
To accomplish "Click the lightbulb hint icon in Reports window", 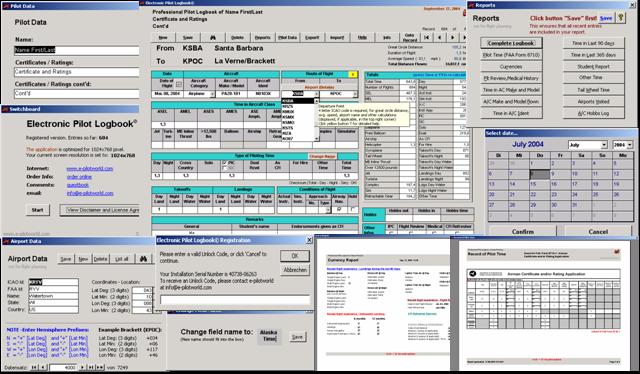I will click(x=620, y=18).
